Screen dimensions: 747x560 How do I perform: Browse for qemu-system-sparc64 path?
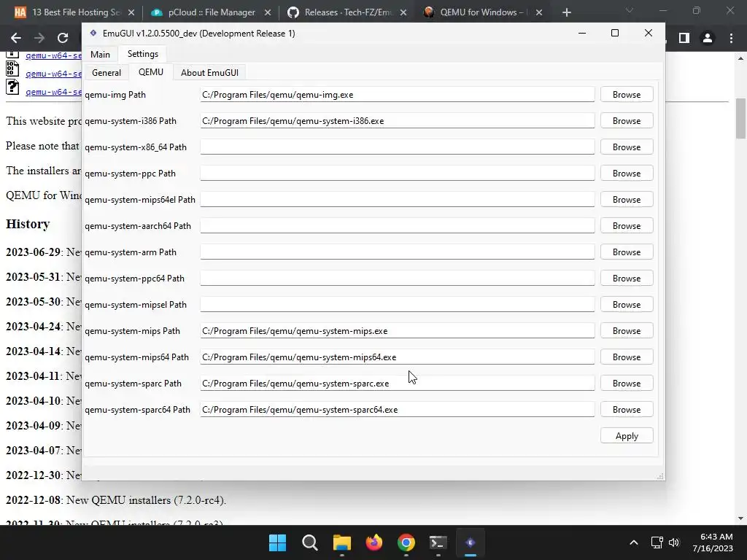click(627, 408)
